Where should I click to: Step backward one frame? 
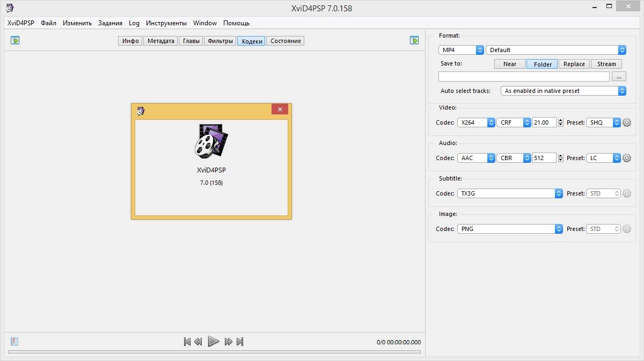198,342
